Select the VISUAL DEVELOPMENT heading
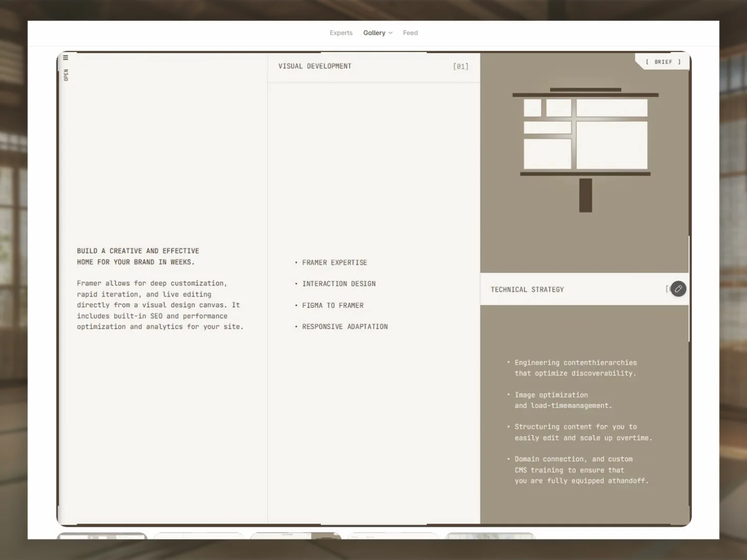This screenshot has width=747, height=560. coord(315,66)
